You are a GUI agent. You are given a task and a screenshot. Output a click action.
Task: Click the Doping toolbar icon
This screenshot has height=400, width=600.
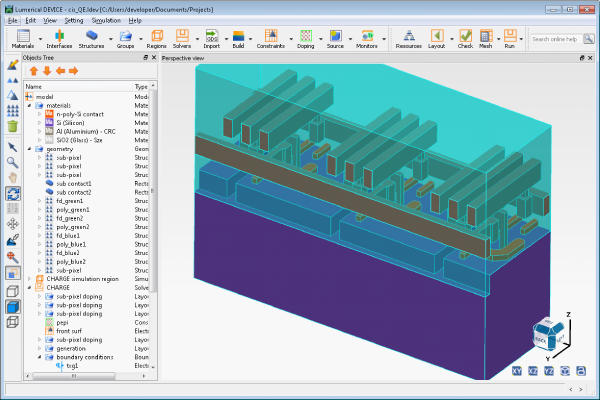[x=306, y=39]
